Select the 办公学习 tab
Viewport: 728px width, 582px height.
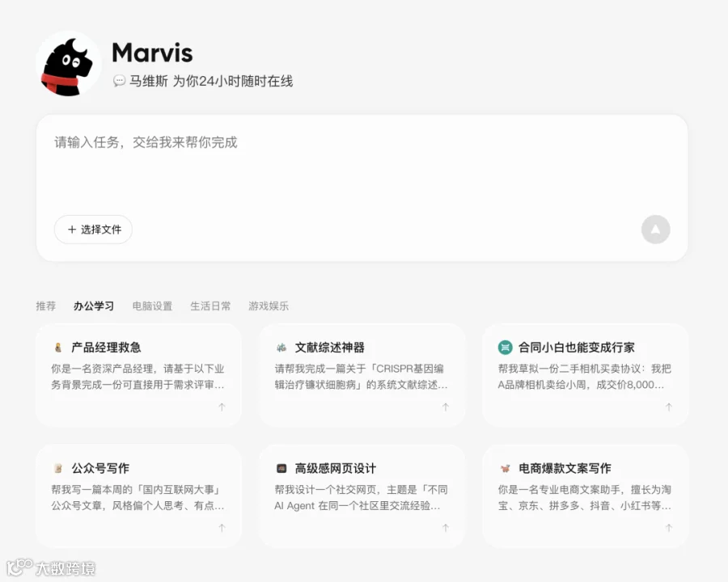[94, 306]
